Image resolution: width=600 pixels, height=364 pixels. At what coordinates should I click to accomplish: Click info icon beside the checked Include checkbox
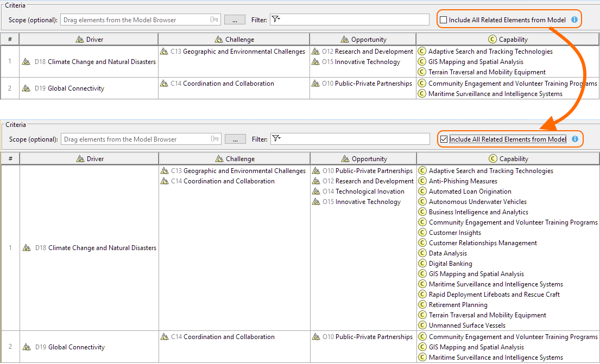coord(574,139)
